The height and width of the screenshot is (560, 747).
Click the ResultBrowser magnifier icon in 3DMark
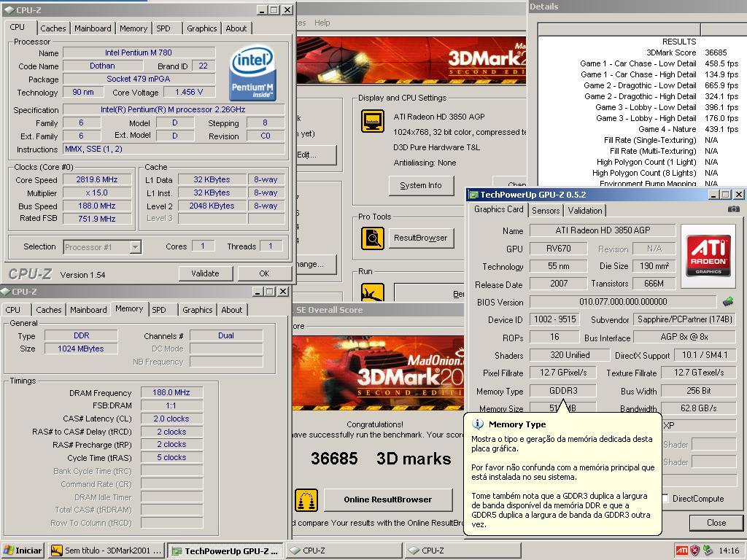coord(373,238)
